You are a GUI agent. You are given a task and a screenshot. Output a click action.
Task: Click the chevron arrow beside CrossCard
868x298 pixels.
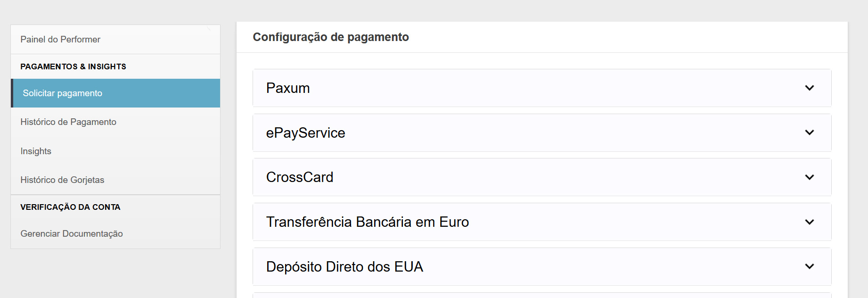coord(809,177)
